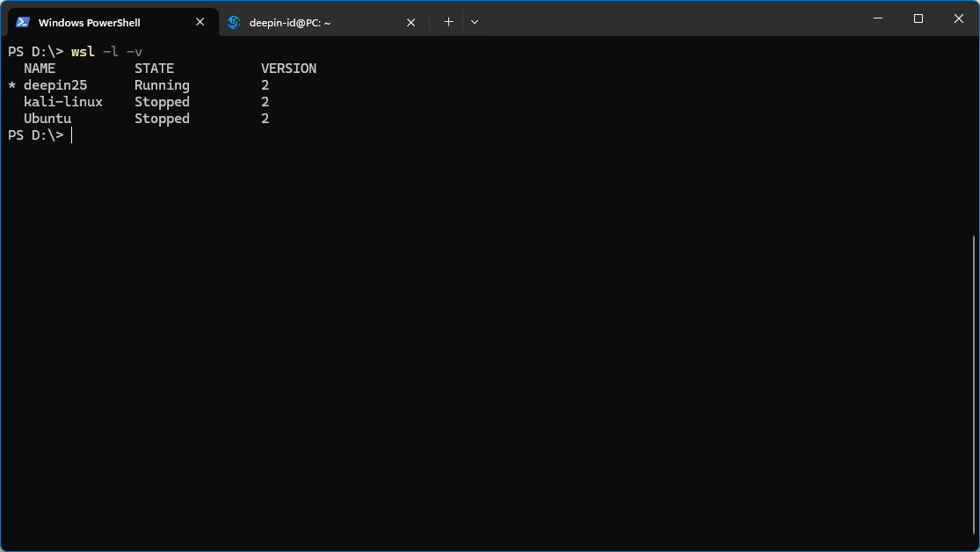Click the 'deepin25' distribution name
The width and height of the screenshot is (980, 552).
[x=55, y=85]
